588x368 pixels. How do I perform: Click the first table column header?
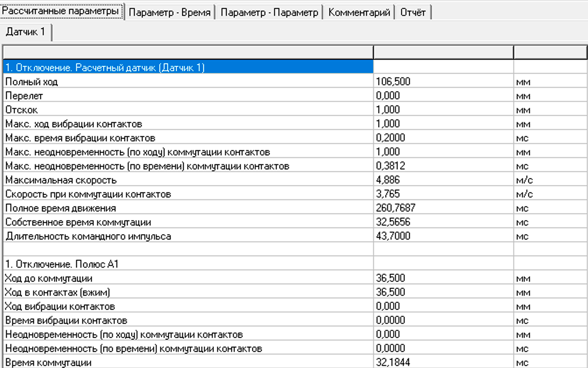(188, 52)
